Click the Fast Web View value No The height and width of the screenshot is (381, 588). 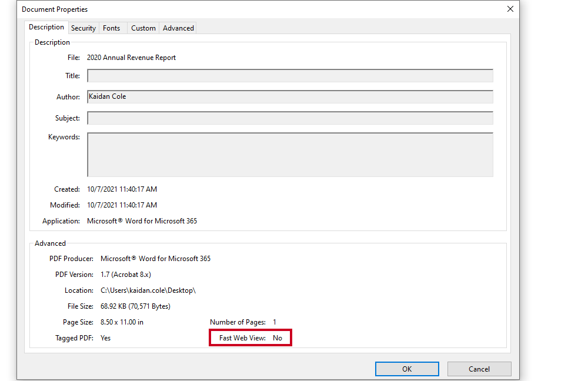(278, 338)
